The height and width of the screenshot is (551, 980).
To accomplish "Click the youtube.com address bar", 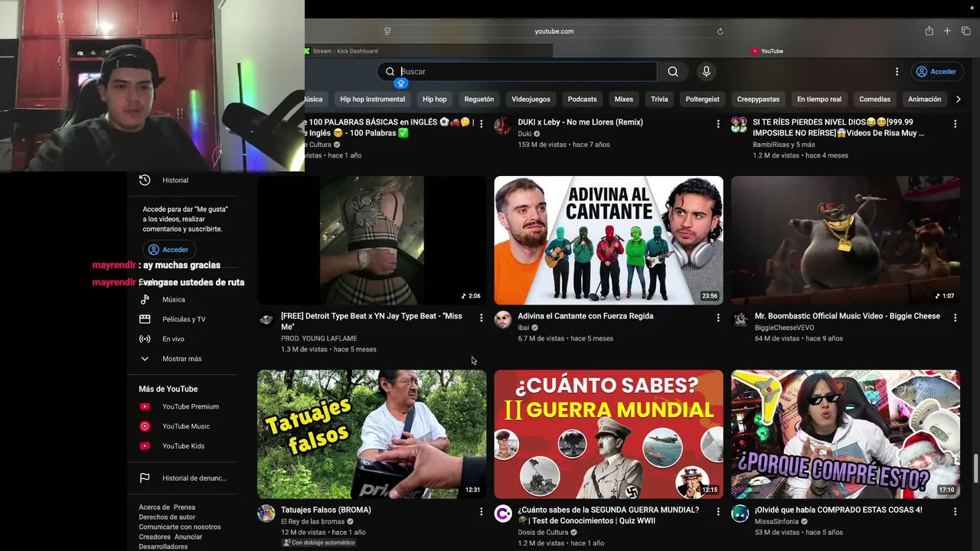I will coord(554,31).
